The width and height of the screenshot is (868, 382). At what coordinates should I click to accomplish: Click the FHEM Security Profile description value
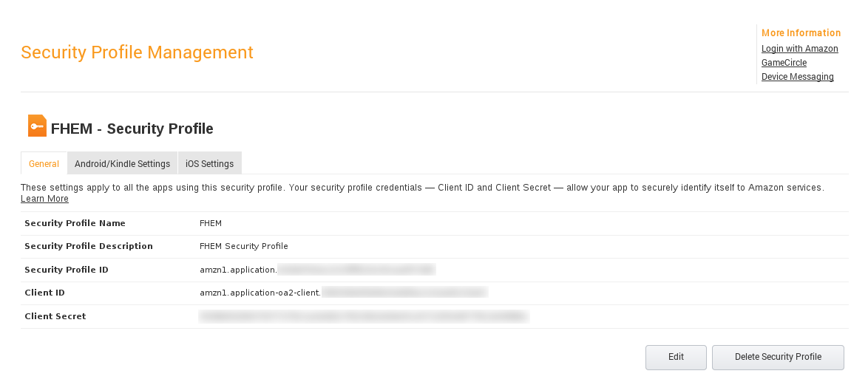[243, 246]
